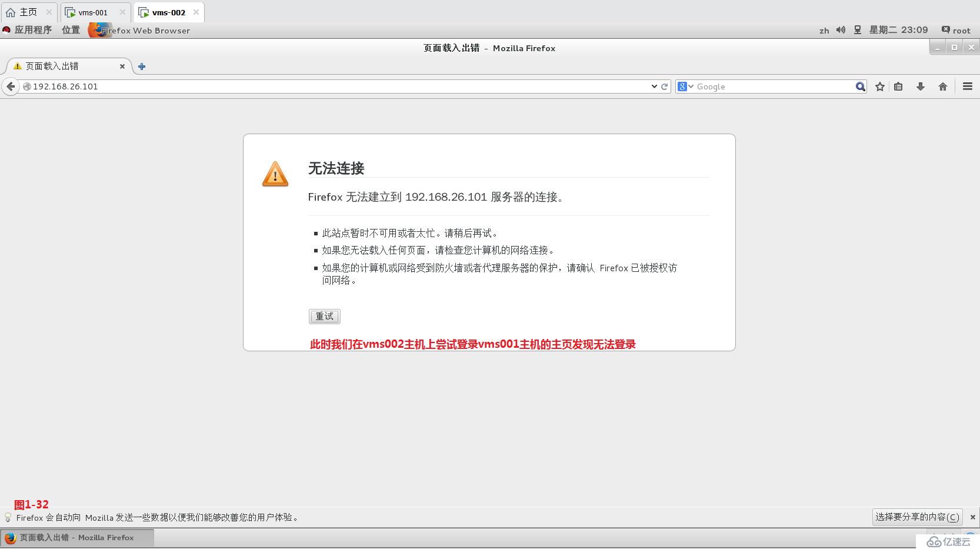Open the zh input language indicator
The image size is (980, 549).
click(824, 31)
